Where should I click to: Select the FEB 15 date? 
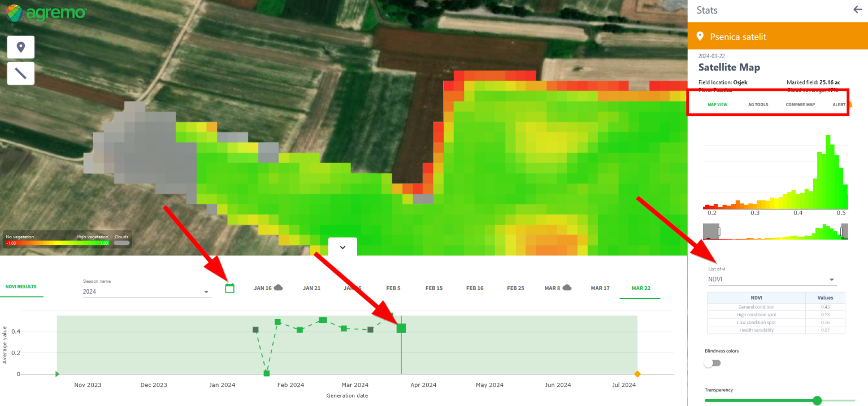(434, 288)
